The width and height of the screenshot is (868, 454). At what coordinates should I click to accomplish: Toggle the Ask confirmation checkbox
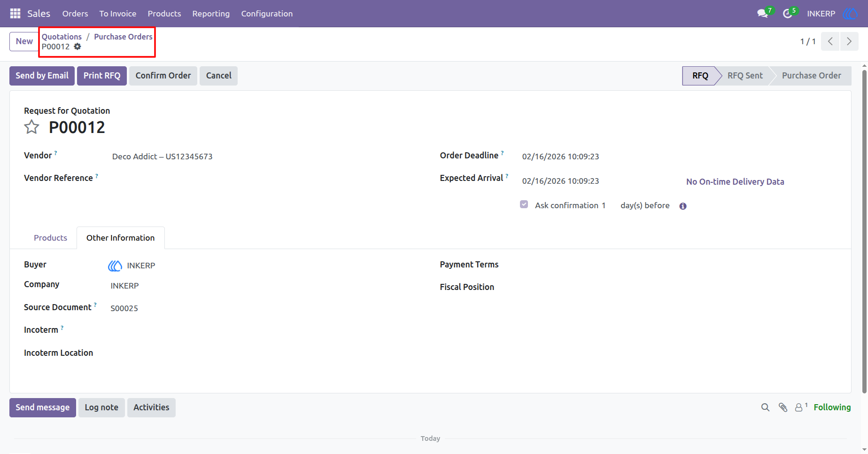point(524,204)
